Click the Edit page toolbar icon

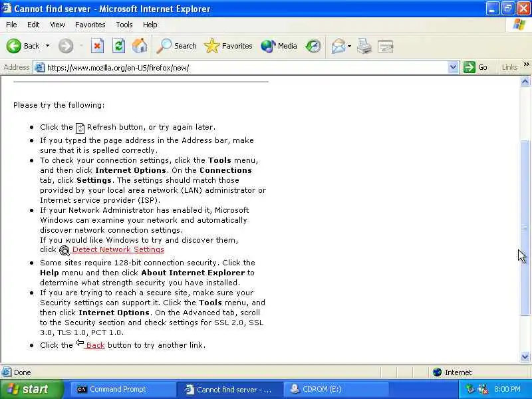click(x=386, y=47)
